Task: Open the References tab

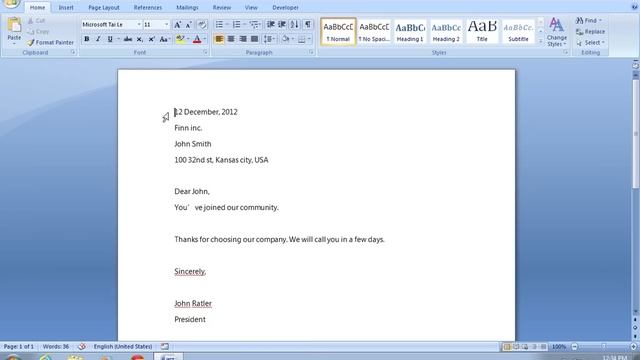Action: tap(148, 7)
